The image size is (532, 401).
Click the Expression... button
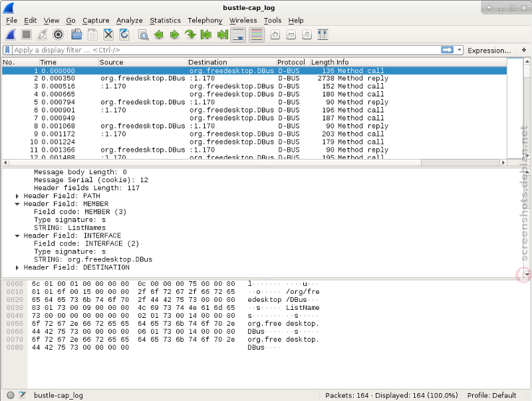pyautogui.click(x=489, y=51)
